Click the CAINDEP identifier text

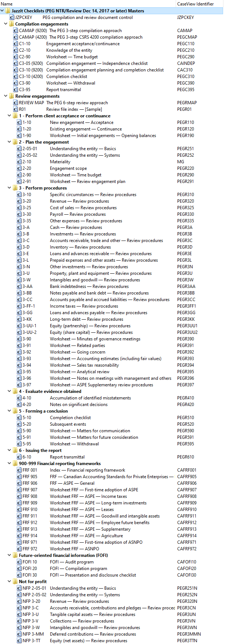click(186, 63)
